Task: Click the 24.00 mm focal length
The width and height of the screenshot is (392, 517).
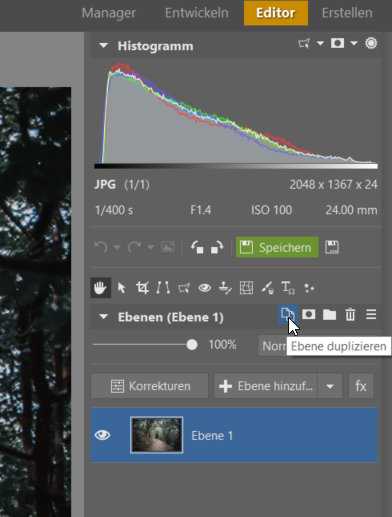Action: 351,210
